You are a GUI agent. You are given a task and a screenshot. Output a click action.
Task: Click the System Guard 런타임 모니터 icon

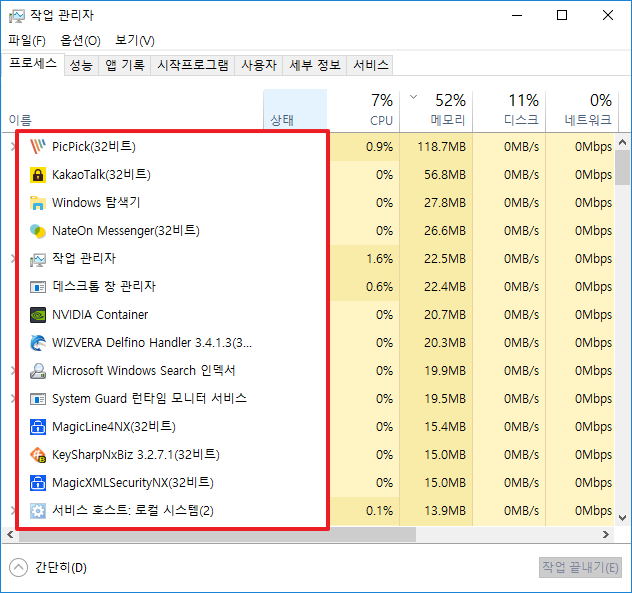(37, 399)
